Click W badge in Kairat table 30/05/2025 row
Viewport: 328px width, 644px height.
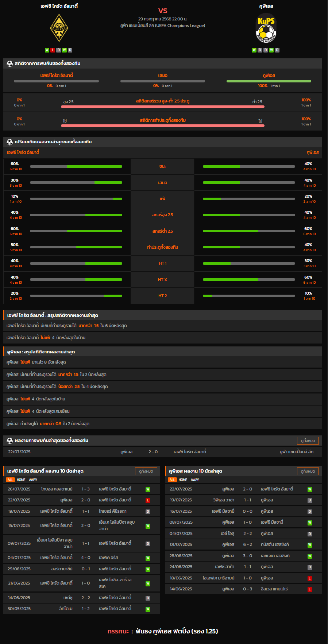click(148, 609)
